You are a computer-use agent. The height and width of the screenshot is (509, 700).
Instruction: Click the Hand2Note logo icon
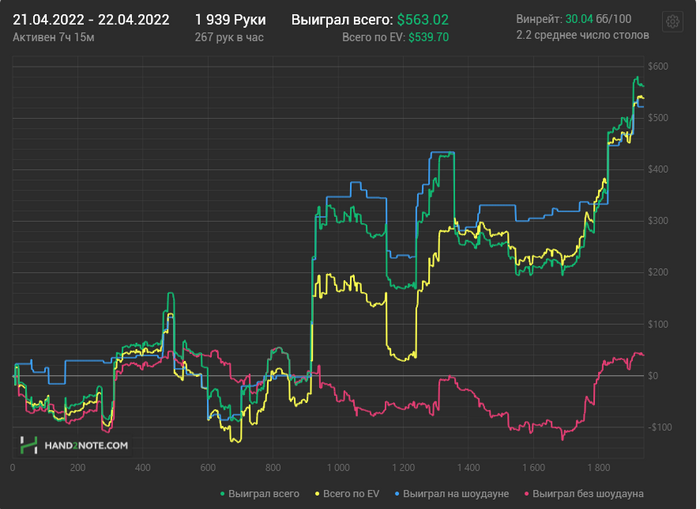tap(30, 445)
